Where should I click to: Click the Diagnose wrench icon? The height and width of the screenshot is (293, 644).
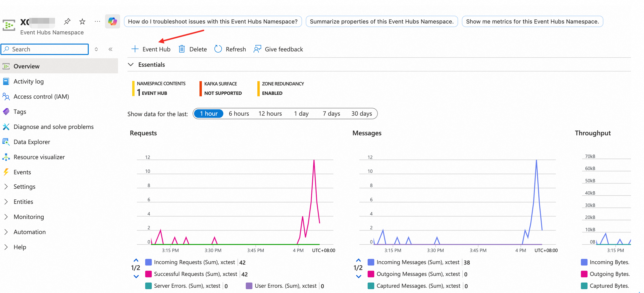6,127
